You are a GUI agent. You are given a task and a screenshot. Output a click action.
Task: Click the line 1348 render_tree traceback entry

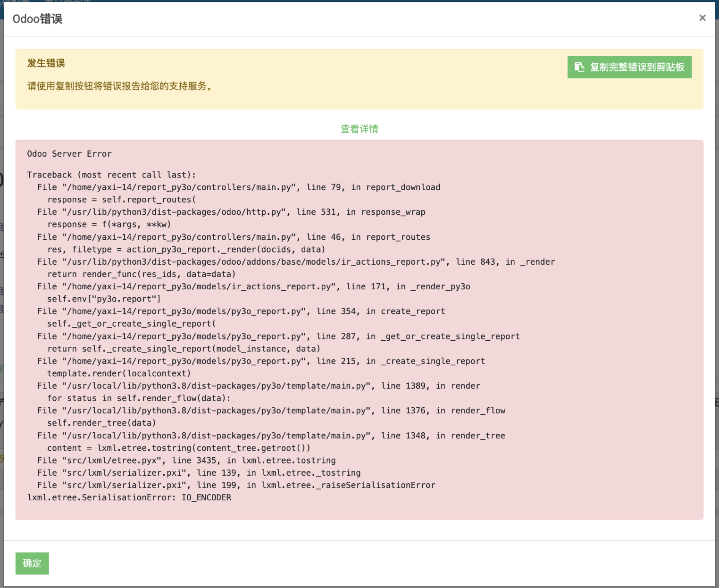click(271, 436)
